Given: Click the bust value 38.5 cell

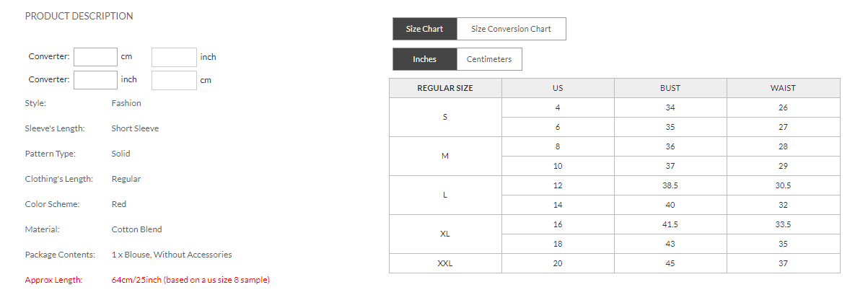Looking at the screenshot, I should pos(670,185).
